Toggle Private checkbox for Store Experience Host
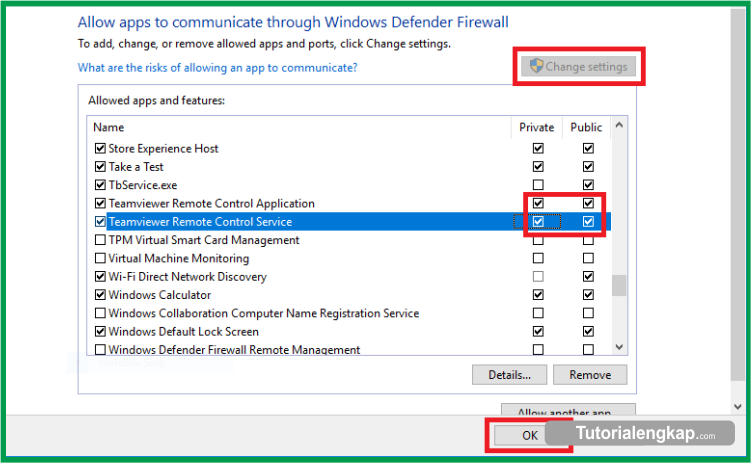 (x=538, y=148)
